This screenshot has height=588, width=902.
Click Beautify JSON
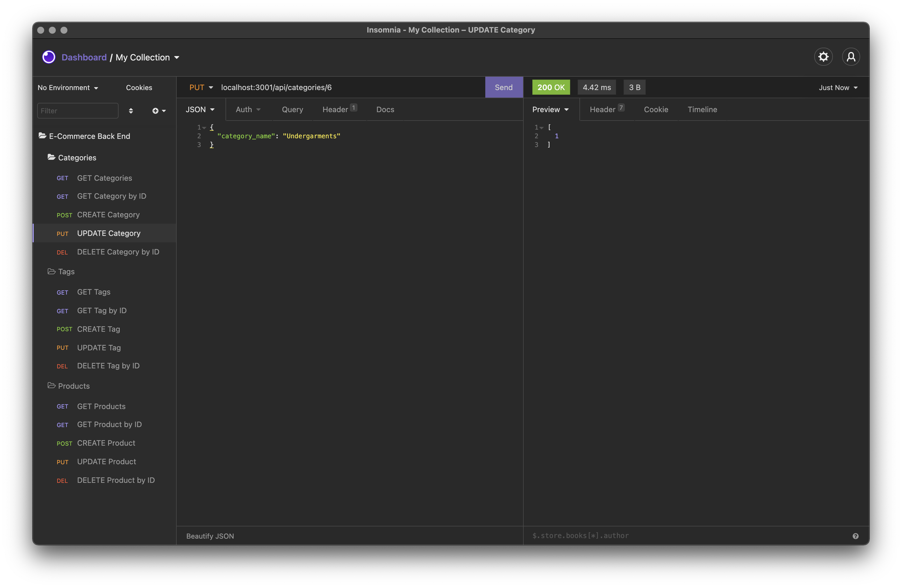click(210, 536)
